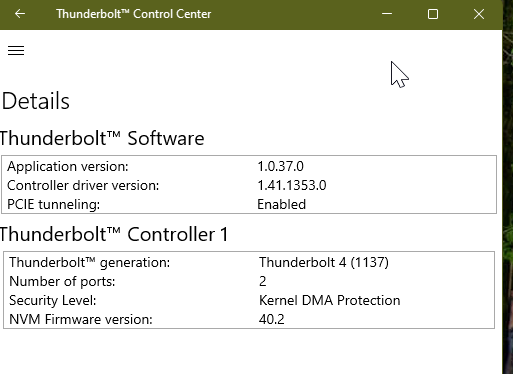
Task: Go back with the title bar arrow
Action: pos(20,14)
